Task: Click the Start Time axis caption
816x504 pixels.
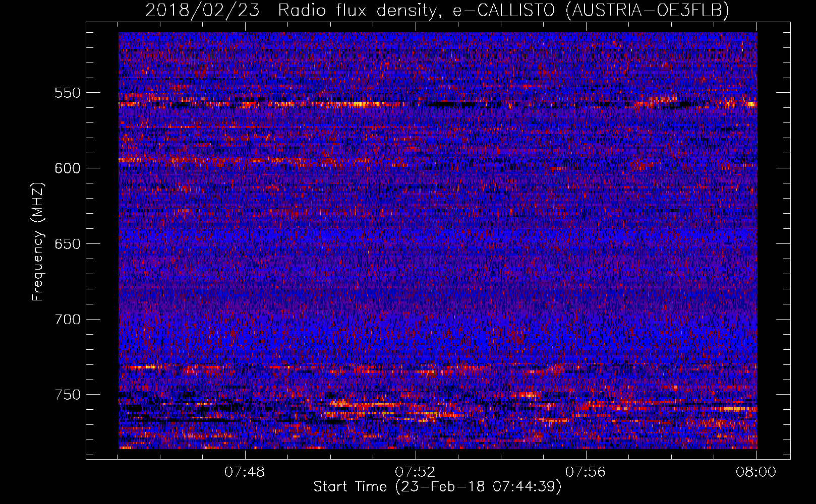Action: click(x=437, y=487)
